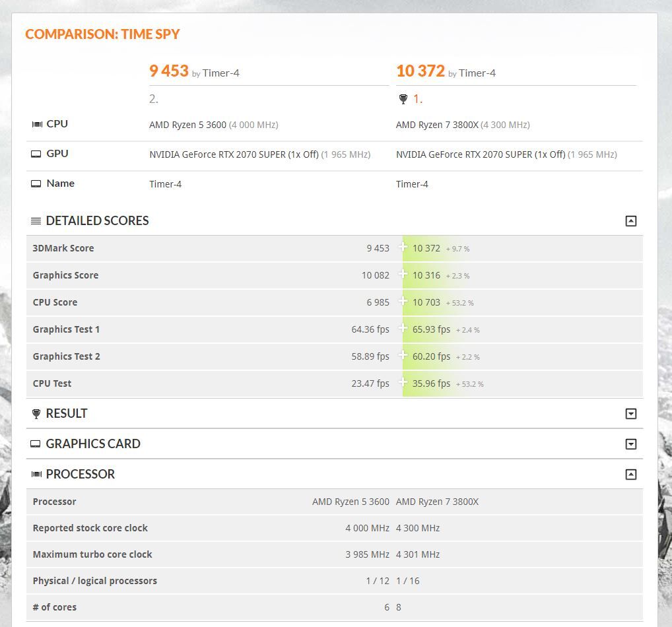672x627 pixels.
Task: Click the Comparison: Time Spy title
Action: 102,34
